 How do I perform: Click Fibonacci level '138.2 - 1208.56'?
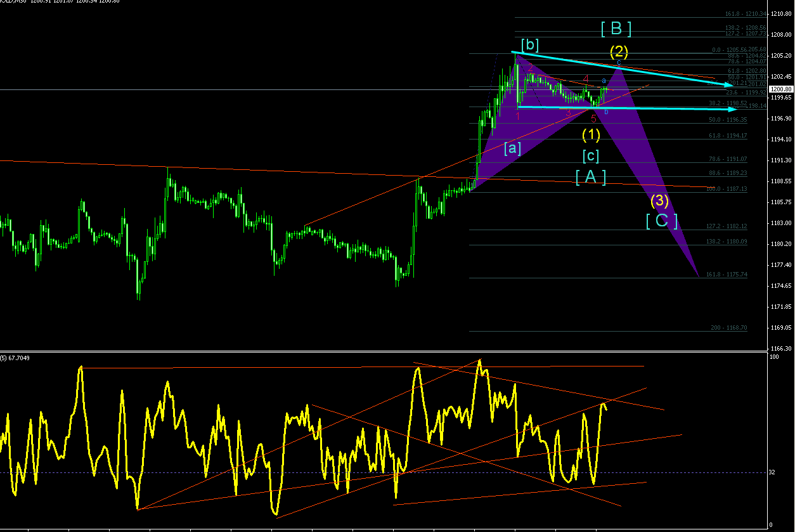click(746, 28)
